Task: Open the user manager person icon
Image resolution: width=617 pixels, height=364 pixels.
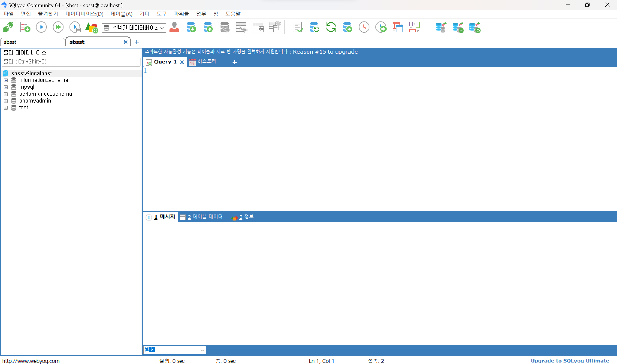Action: pyautogui.click(x=174, y=27)
